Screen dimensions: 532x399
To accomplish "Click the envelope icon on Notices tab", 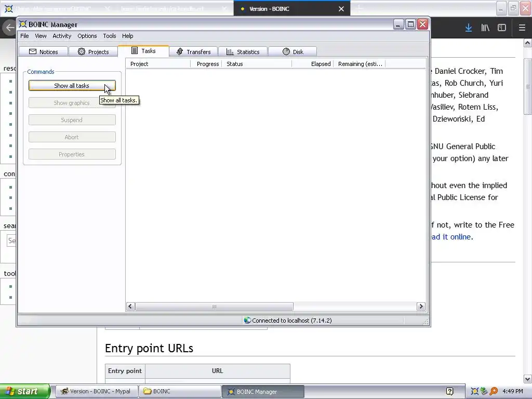I will click(x=33, y=51).
